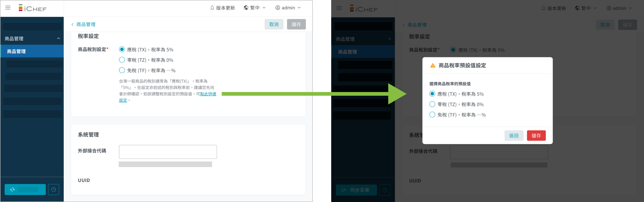644x202 pixels.
Task: Click the 外部接合代碼 input field on the left
Action: 168,152
